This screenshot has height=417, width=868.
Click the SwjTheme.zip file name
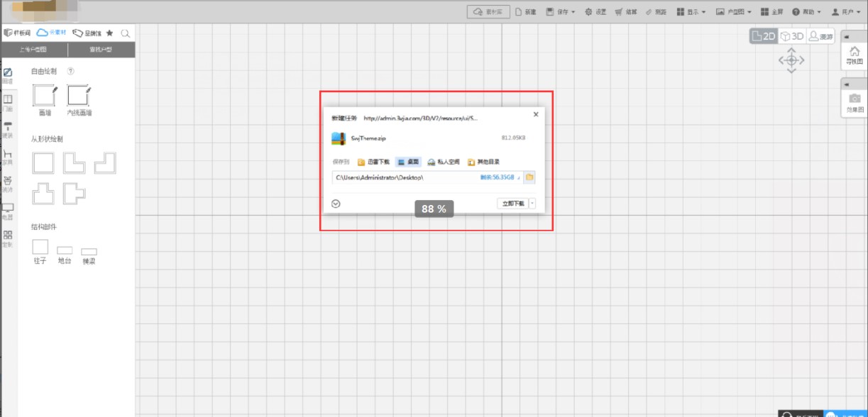tap(369, 138)
